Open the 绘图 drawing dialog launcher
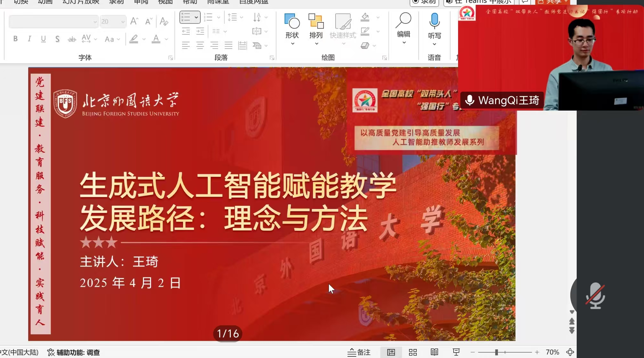 tap(384, 58)
